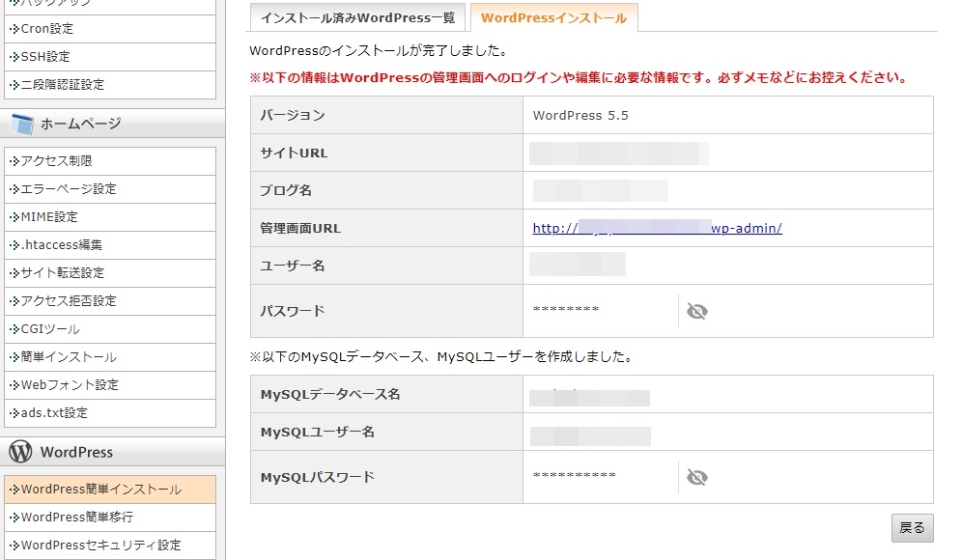Show the MySQL password using eye icon
The width and height of the screenshot is (961, 560).
coord(696,477)
